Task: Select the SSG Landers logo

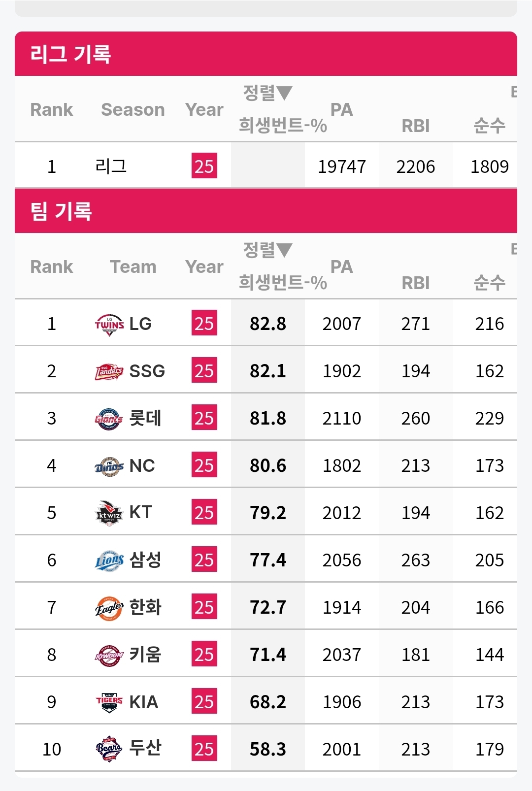Action: click(109, 371)
